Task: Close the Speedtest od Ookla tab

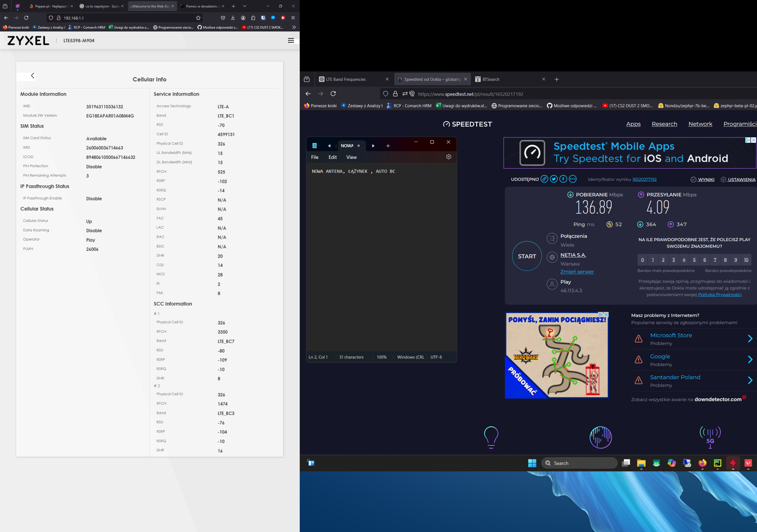Action: [465, 79]
